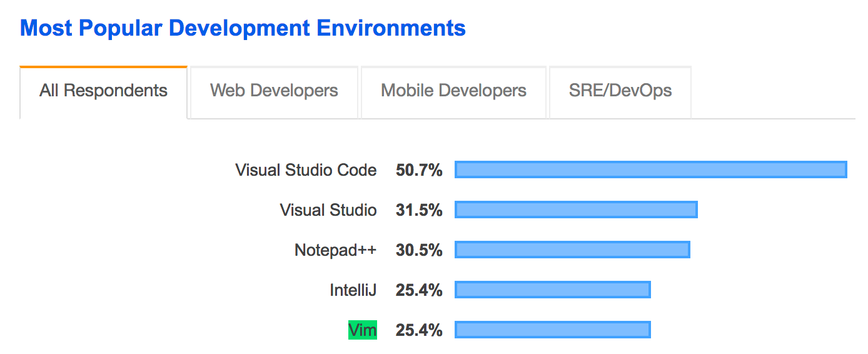Screen dimensions: 868x354
Task: Click the Visual Studio Code label
Action: [306, 170]
